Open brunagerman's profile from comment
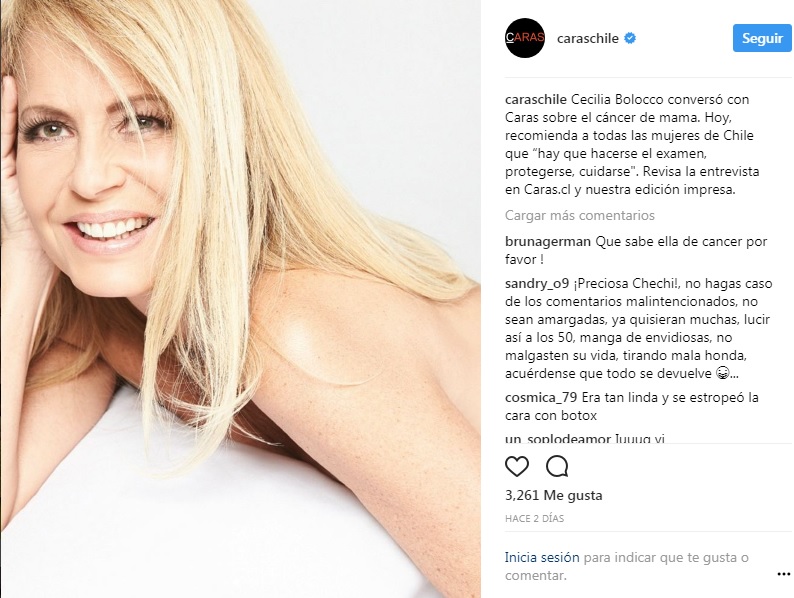794x598 pixels. 548,242
